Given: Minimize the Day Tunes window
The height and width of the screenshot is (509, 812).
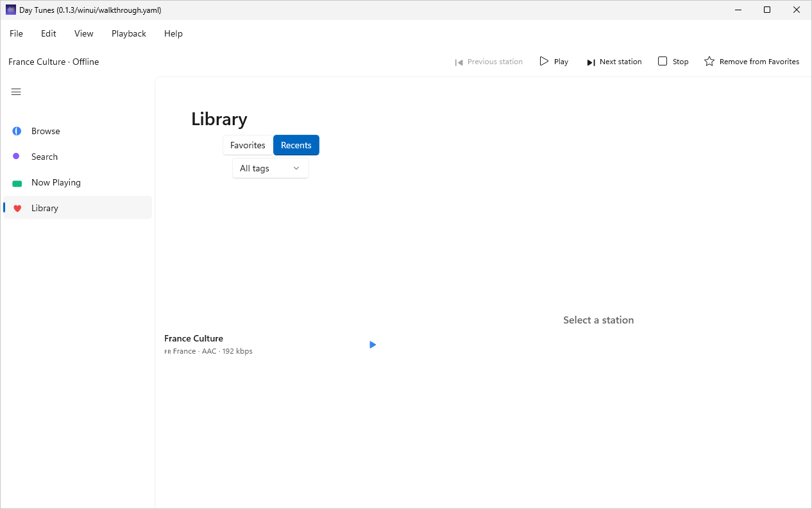Looking at the screenshot, I should [x=738, y=10].
